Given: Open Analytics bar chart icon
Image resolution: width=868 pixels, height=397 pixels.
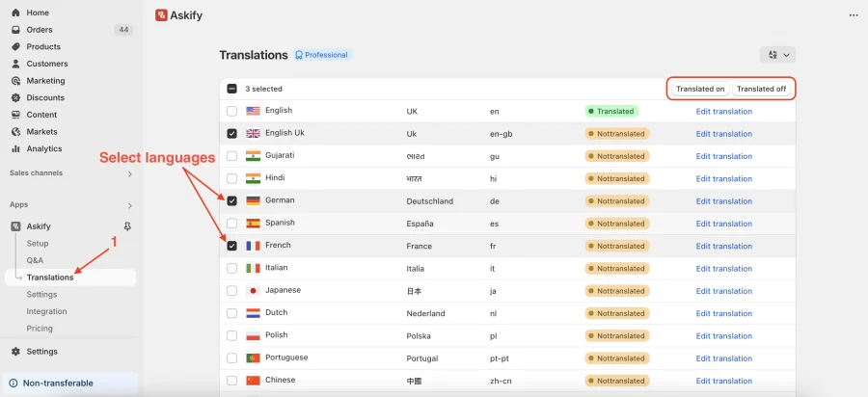Looking at the screenshot, I should click(16, 148).
